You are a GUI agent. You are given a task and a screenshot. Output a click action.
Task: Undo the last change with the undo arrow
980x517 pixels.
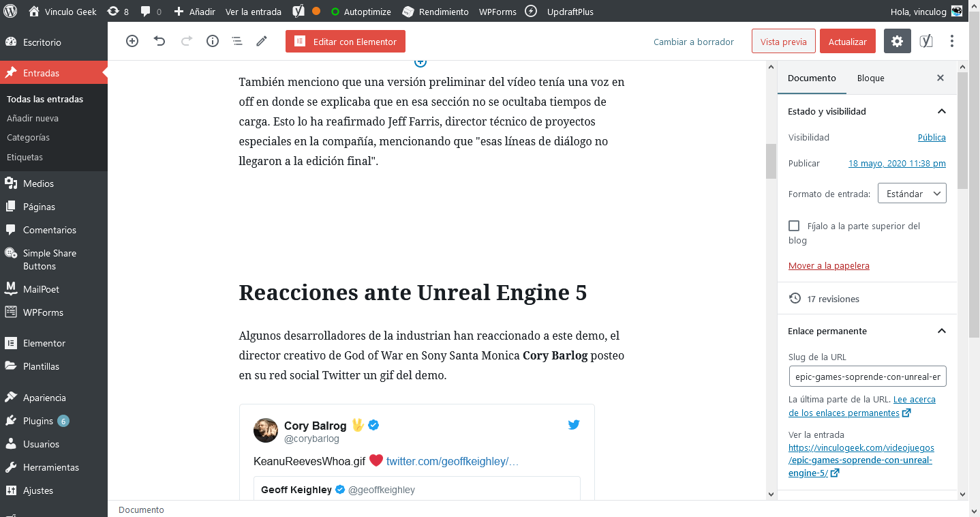(x=159, y=42)
